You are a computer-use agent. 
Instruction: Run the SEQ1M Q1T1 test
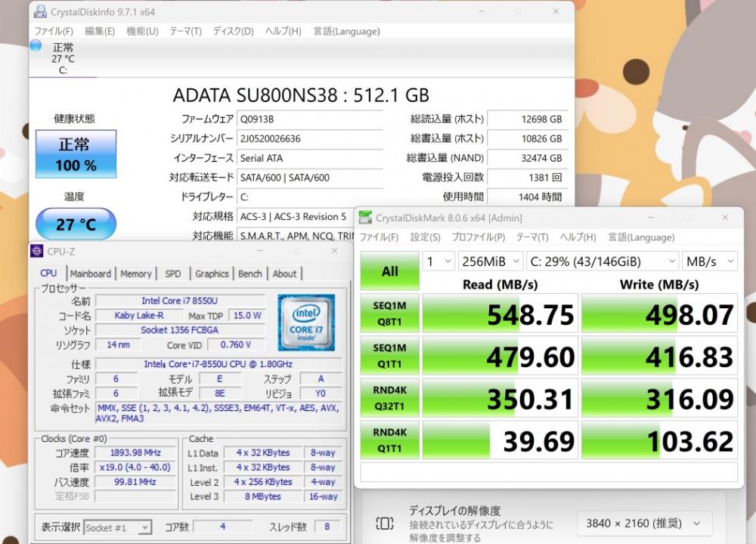(389, 356)
